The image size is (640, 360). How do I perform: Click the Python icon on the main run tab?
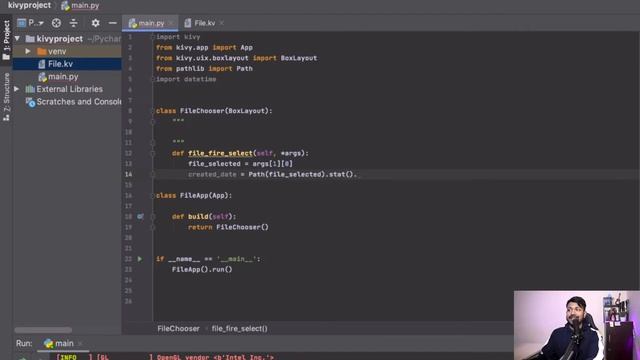click(x=48, y=344)
